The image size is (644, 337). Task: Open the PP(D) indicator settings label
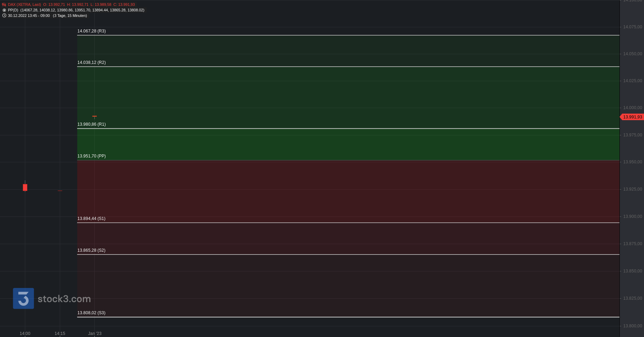[x=13, y=10]
